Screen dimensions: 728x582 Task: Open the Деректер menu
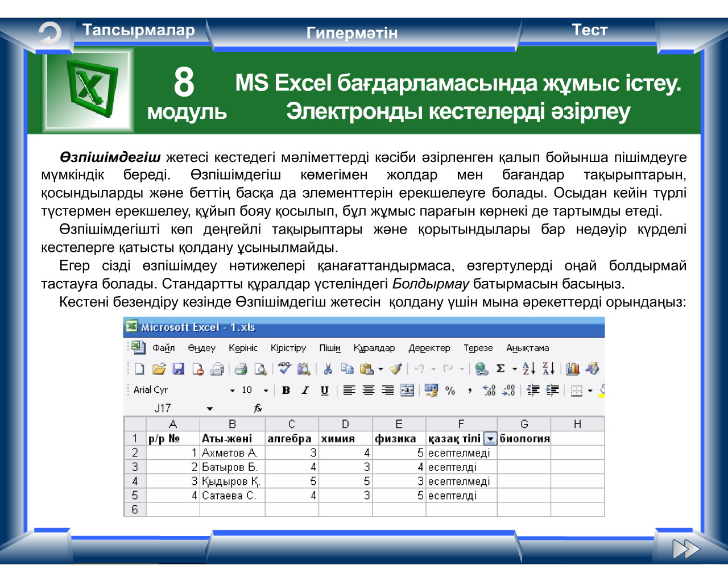pyautogui.click(x=429, y=348)
